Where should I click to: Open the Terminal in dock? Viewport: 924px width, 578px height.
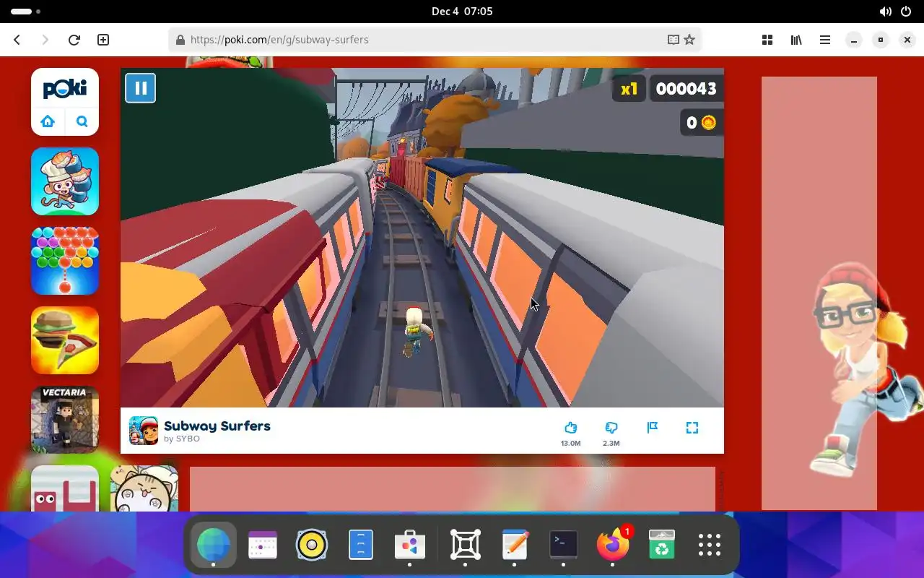[x=563, y=545]
